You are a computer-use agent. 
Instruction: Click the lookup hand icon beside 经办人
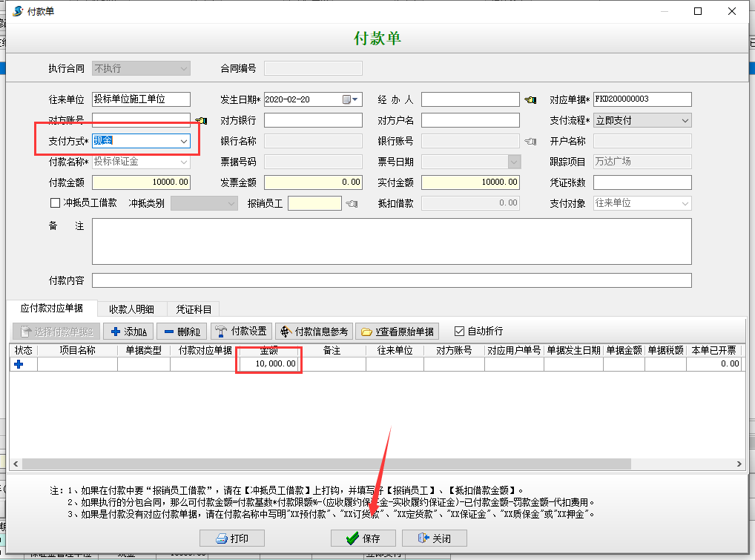[x=529, y=99]
